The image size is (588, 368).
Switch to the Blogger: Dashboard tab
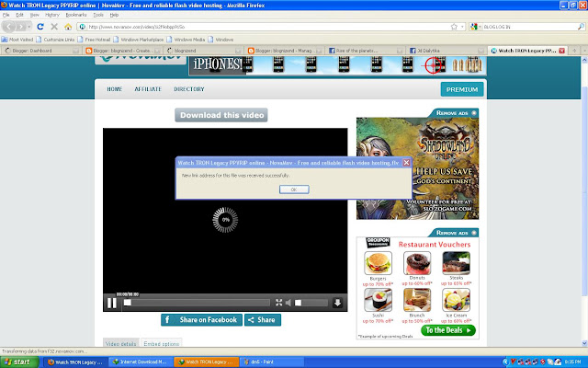41,51
